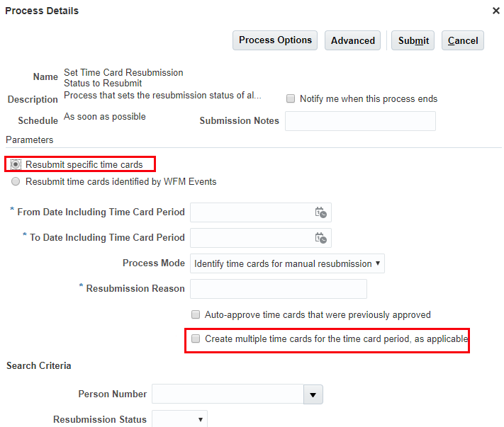The height and width of the screenshot is (427, 504).
Task: Click the Submission Notes text field
Action: (x=360, y=121)
